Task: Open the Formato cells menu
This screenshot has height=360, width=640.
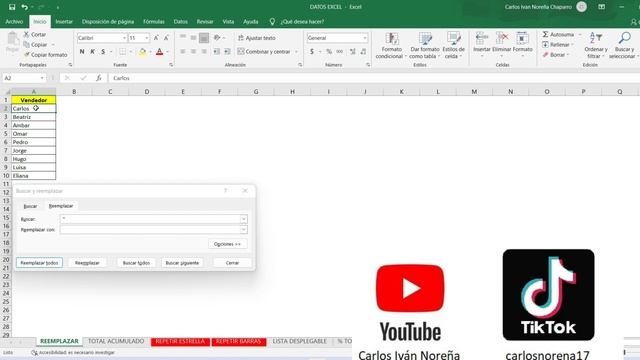Action: (522, 43)
